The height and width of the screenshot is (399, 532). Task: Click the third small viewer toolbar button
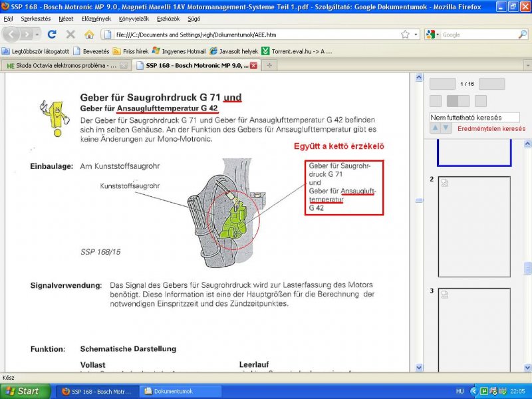tap(480, 101)
